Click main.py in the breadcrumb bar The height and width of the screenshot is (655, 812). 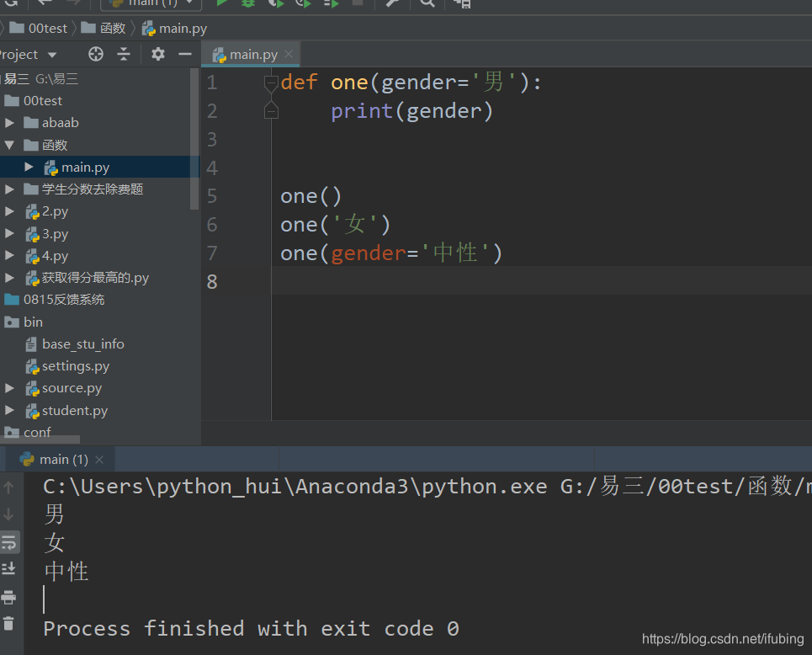tap(183, 28)
